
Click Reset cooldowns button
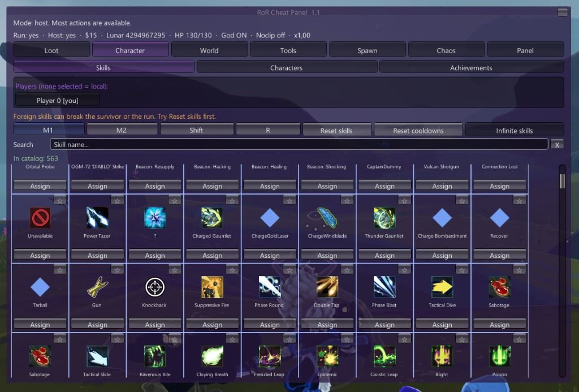[x=418, y=131]
